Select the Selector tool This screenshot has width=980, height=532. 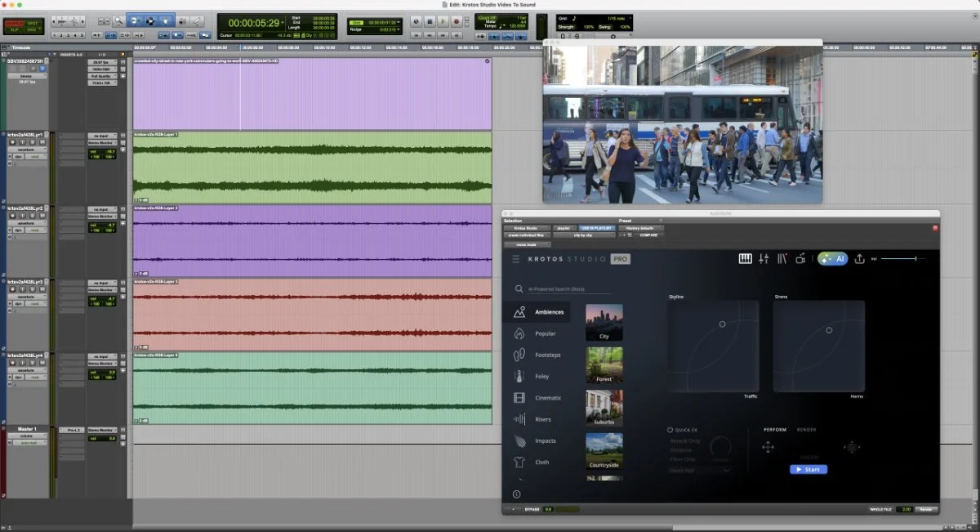[x=150, y=20]
